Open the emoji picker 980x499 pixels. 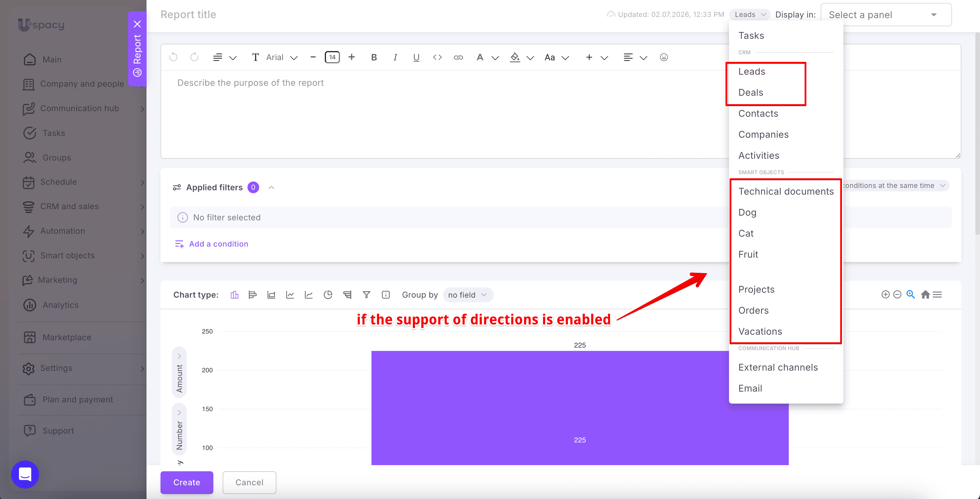pos(663,57)
